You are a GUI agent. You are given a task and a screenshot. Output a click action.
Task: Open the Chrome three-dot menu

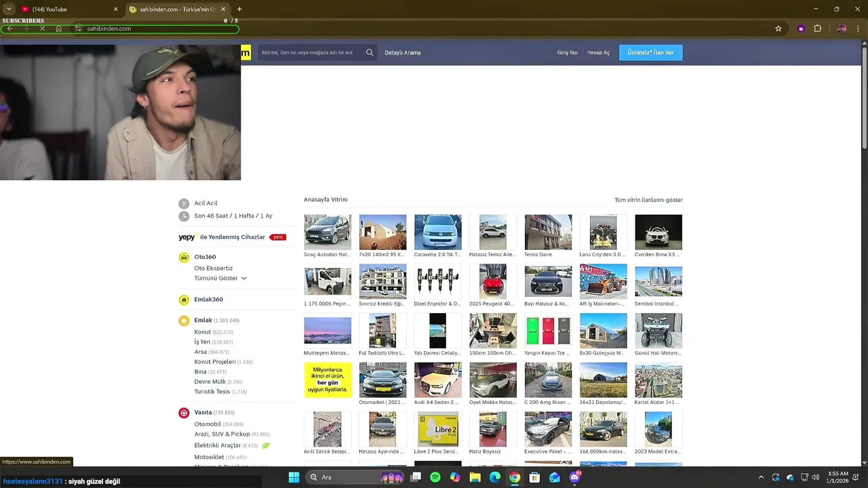pos(858,28)
